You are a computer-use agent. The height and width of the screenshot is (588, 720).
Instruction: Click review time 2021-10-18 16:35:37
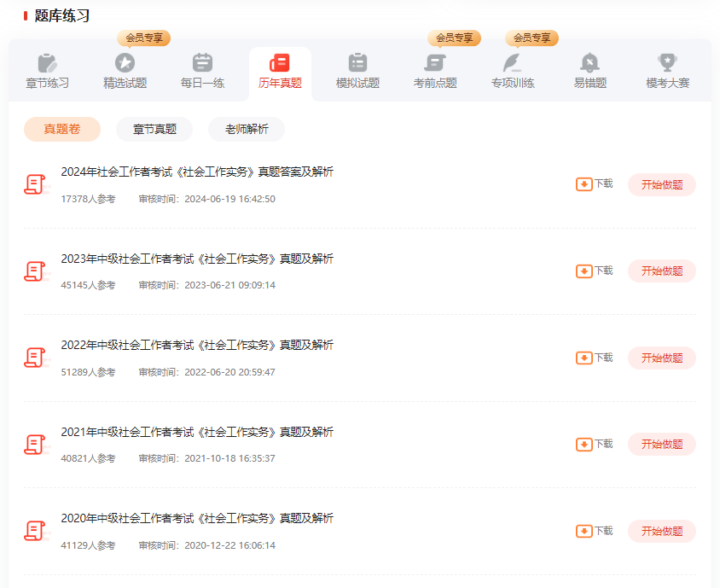(207, 458)
